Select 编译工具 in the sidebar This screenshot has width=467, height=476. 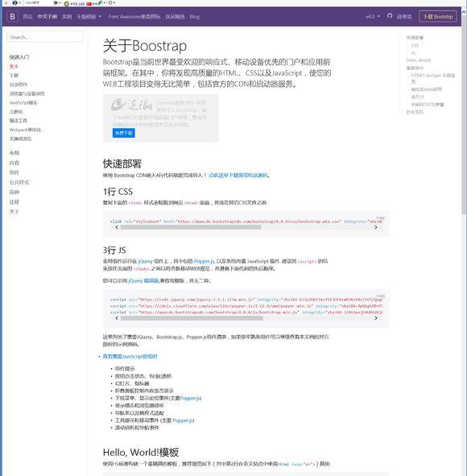(19, 121)
